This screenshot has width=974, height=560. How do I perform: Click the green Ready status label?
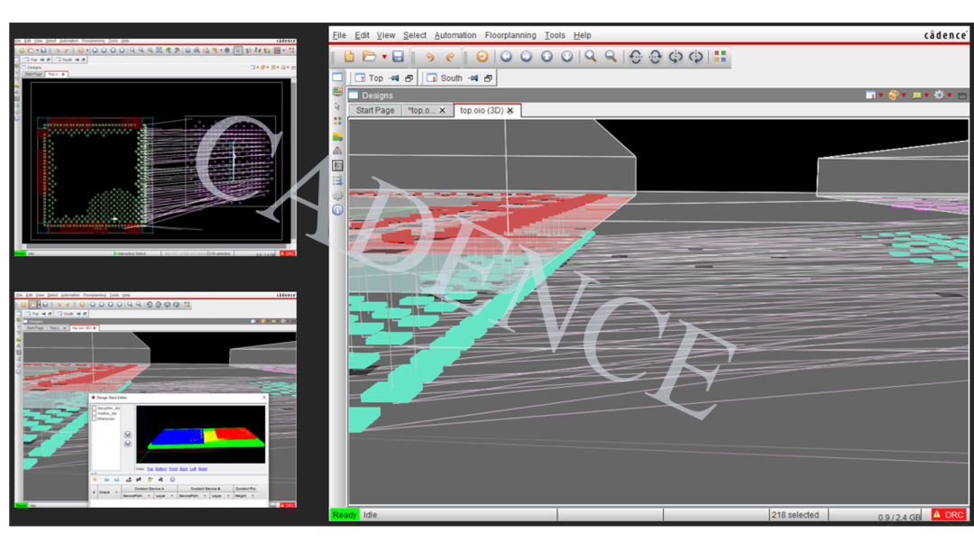(x=345, y=515)
